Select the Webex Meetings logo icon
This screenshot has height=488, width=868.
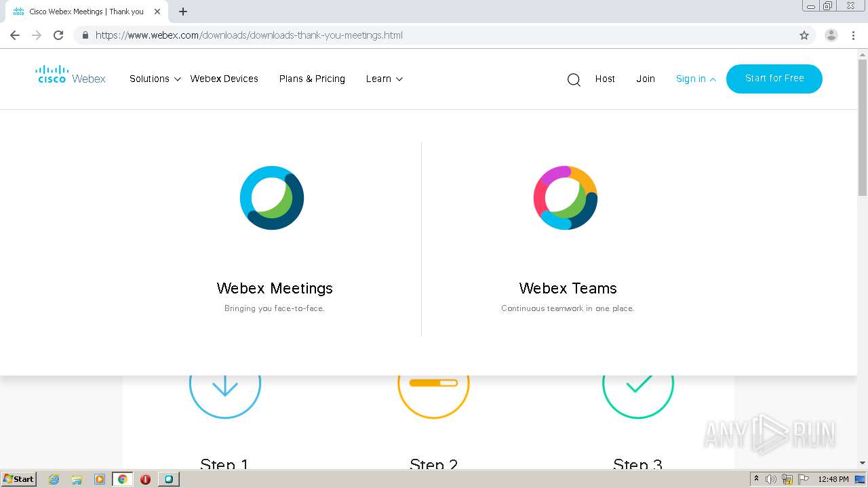[x=272, y=198]
